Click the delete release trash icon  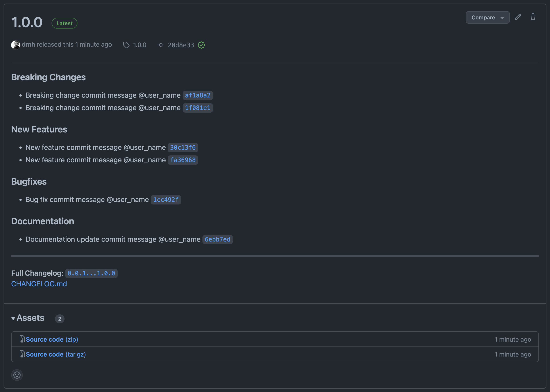pos(533,17)
